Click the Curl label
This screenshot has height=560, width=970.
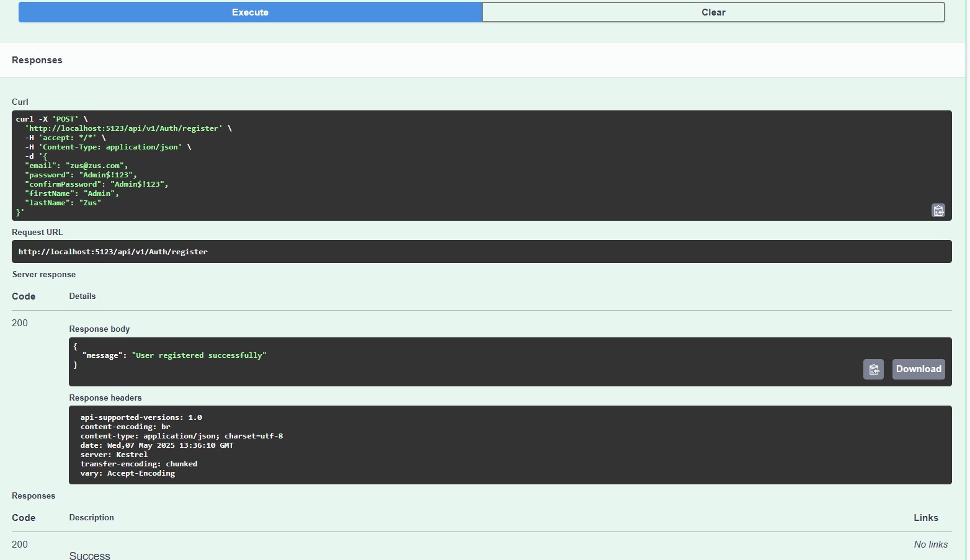pos(20,102)
